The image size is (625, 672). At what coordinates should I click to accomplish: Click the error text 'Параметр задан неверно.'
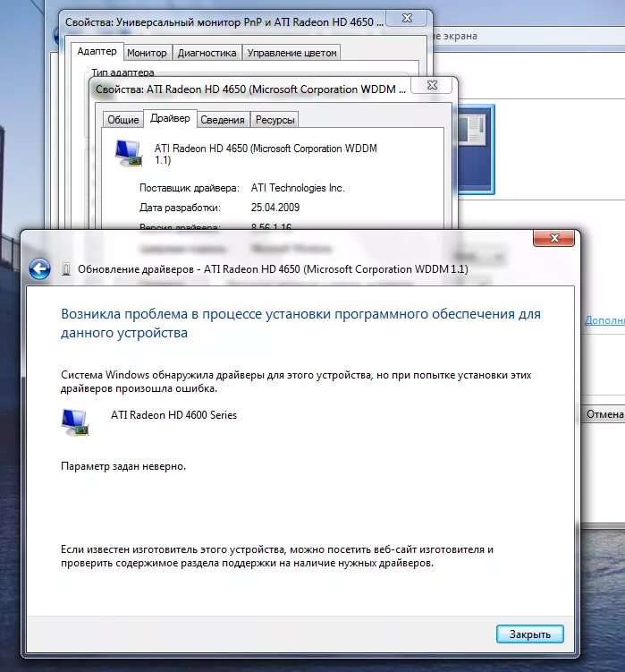pos(123,466)
